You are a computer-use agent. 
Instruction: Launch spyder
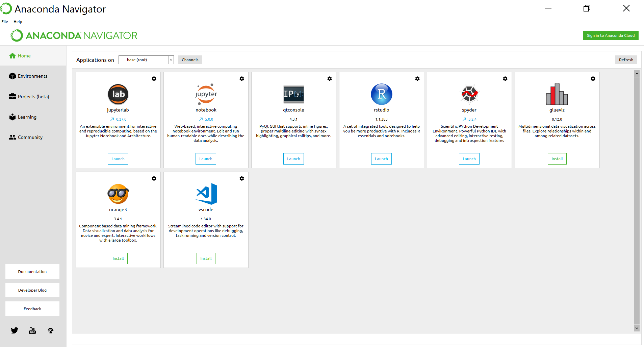click(469, 159)
